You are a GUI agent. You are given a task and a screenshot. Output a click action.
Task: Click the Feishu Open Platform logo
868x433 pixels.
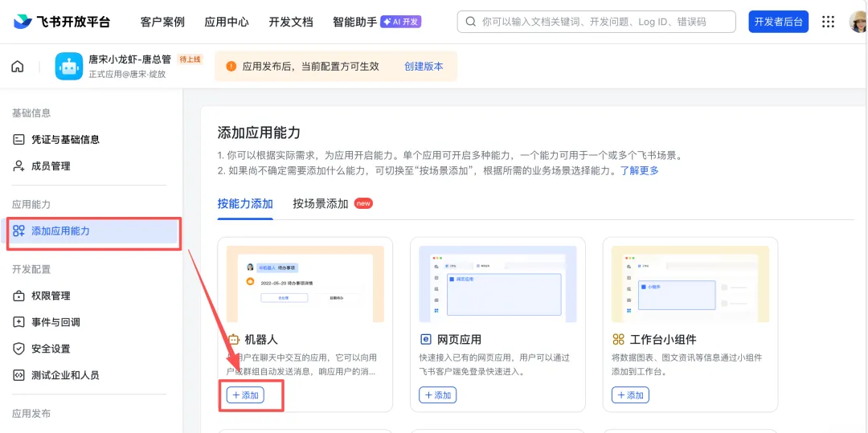(x=62, y=22)
